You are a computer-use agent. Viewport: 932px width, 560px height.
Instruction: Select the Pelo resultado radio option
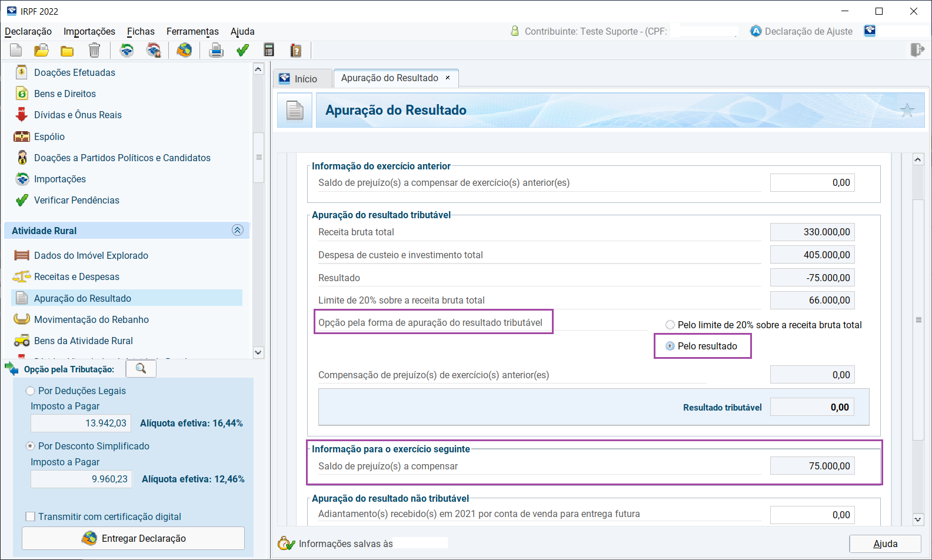point(670,346)
